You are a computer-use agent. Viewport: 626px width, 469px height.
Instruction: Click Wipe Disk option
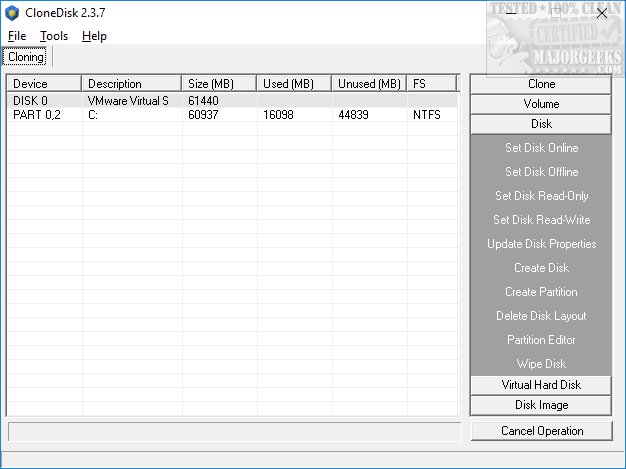click(x=541, y=364)
